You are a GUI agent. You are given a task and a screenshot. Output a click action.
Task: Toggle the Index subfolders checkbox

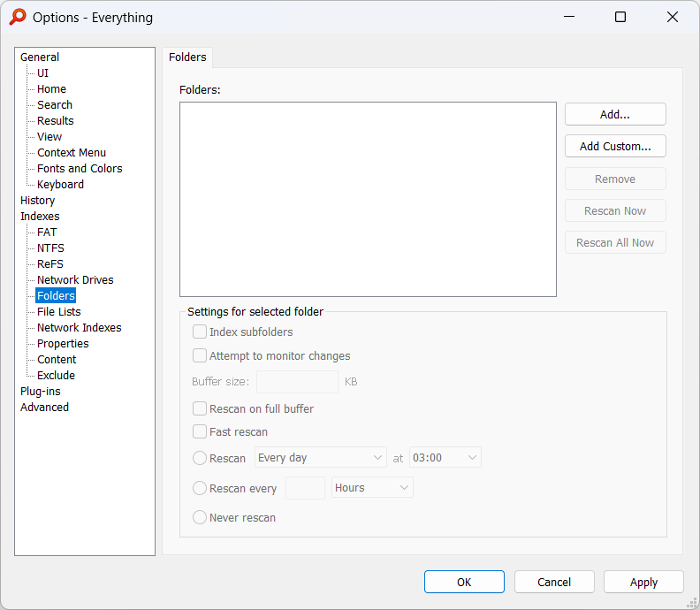click(x=200, y=332)
